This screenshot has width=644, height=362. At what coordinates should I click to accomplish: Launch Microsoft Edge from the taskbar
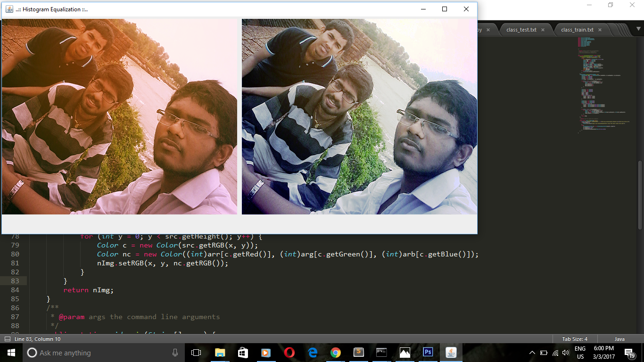tap(312, 353)
